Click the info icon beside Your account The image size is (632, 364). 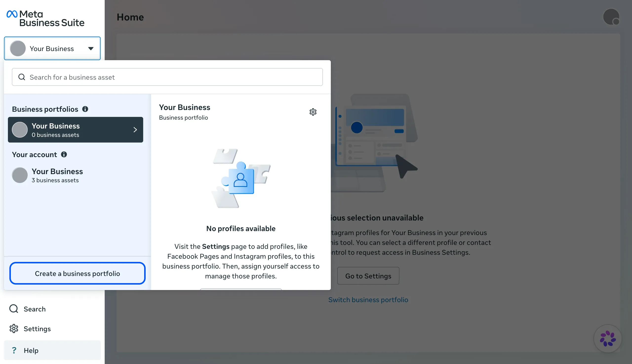(x=64, y=154)
